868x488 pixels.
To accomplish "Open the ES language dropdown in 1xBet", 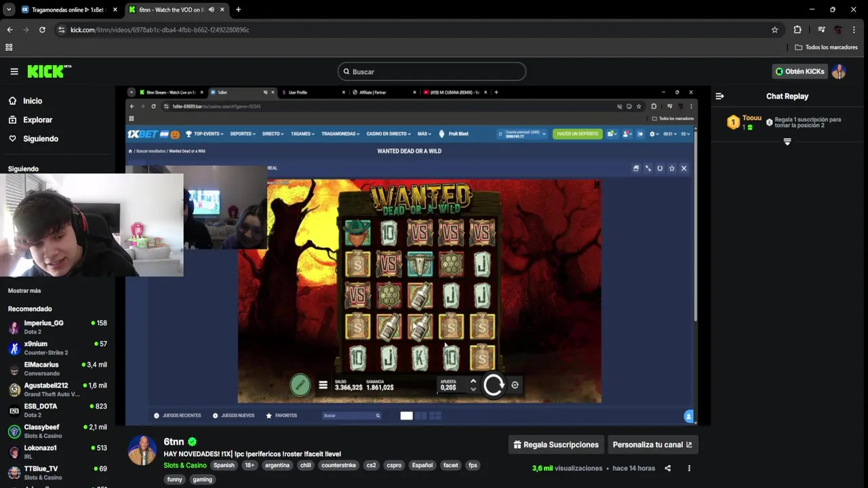I will (685, 134).
